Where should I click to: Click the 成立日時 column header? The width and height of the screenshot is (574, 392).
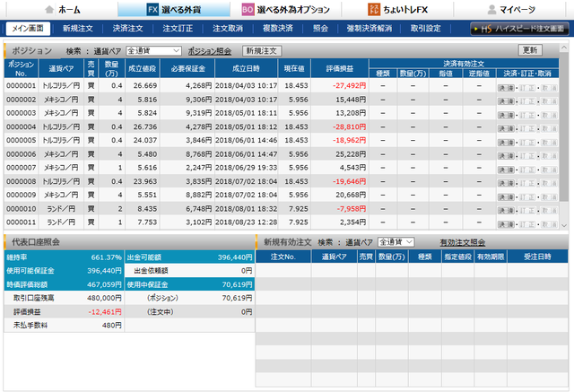pyautogui.click(x=246, y=68)
